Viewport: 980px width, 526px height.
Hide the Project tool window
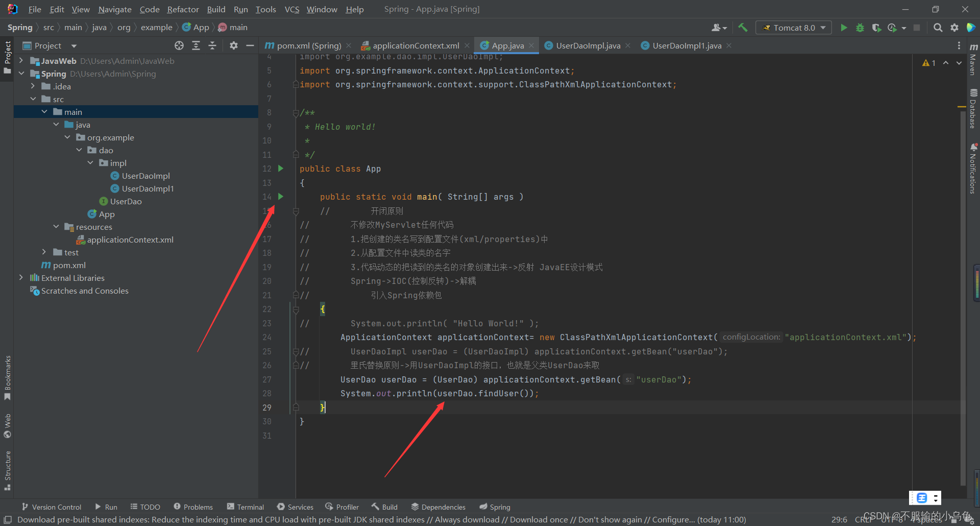pyautogui.click(x=250, y=45)
